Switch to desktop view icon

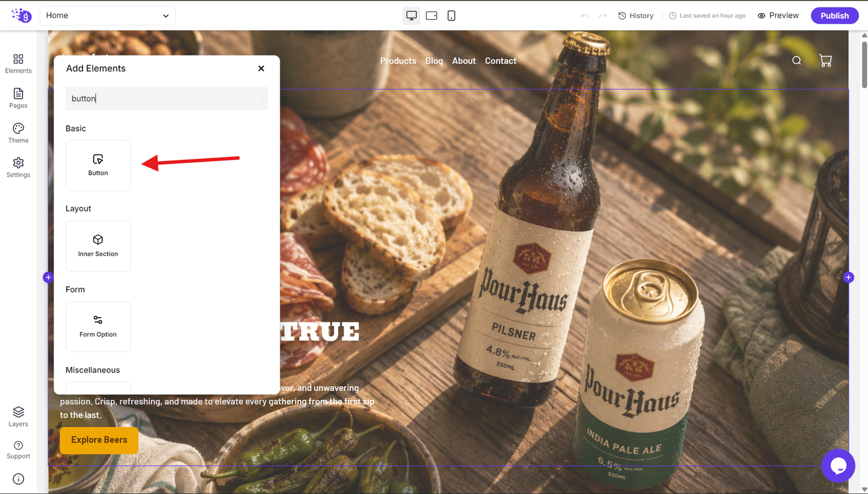point(411,15)
